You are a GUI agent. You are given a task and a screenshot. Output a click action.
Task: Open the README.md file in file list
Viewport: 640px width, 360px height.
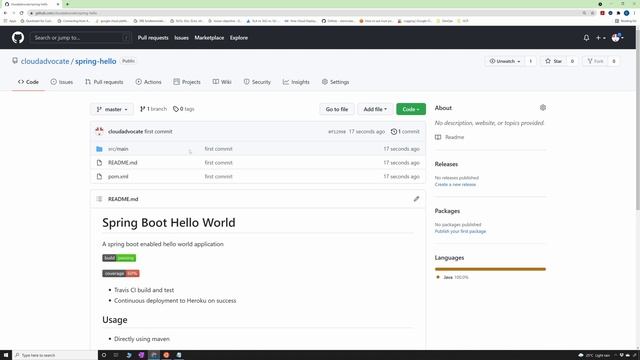pyautogui.click(x=122, y=163)
